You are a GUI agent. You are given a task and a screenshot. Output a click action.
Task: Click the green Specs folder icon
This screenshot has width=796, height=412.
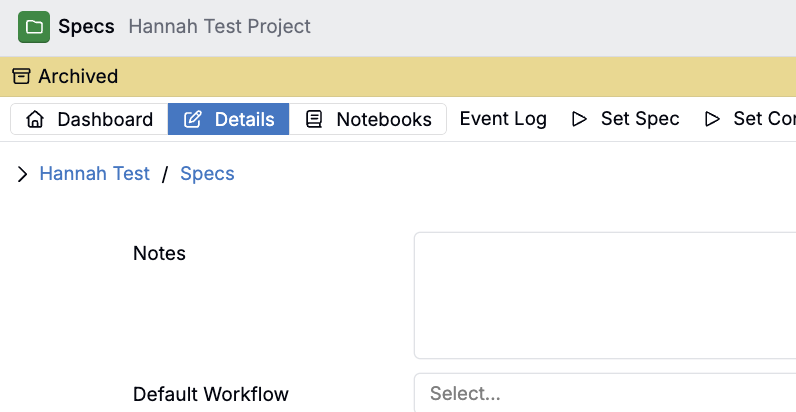click(x=34, y=27)
